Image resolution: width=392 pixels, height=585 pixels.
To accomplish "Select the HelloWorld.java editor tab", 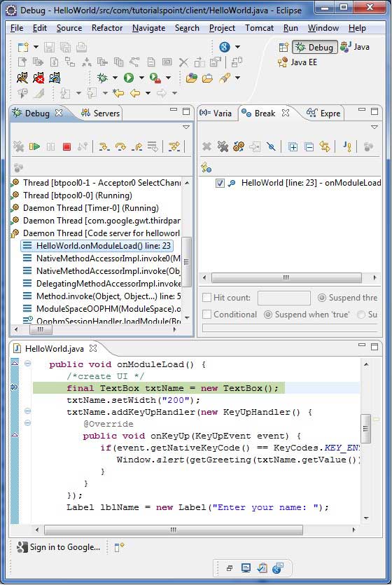I will (55, 348).
